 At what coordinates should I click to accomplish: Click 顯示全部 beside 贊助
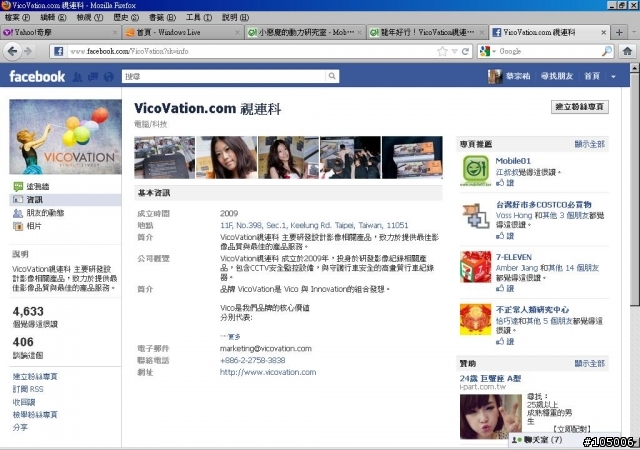click(589, 363)
